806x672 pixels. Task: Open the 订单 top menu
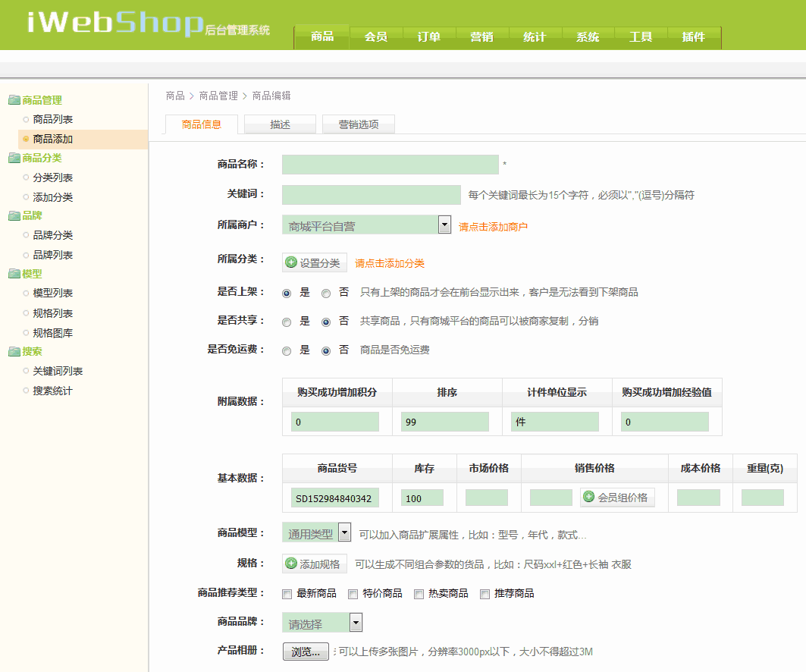pyautogui.click(x=428, y=37)
